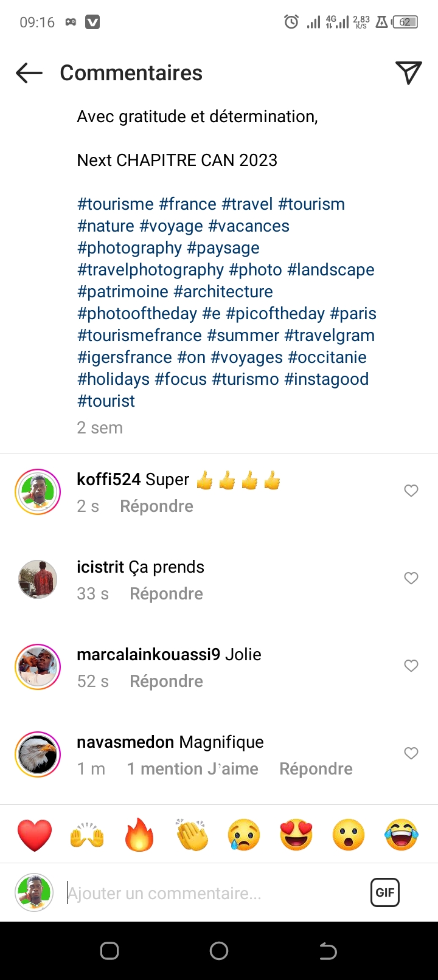Focus the Ajouter un commentaire field

213,893
